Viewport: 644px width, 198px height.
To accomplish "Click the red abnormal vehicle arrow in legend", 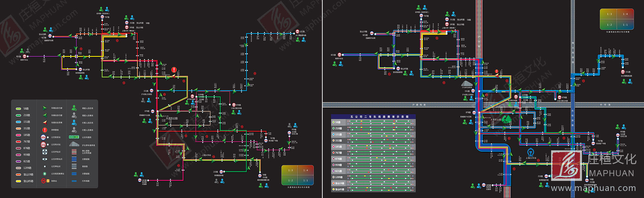I will (x=45, y=122).
